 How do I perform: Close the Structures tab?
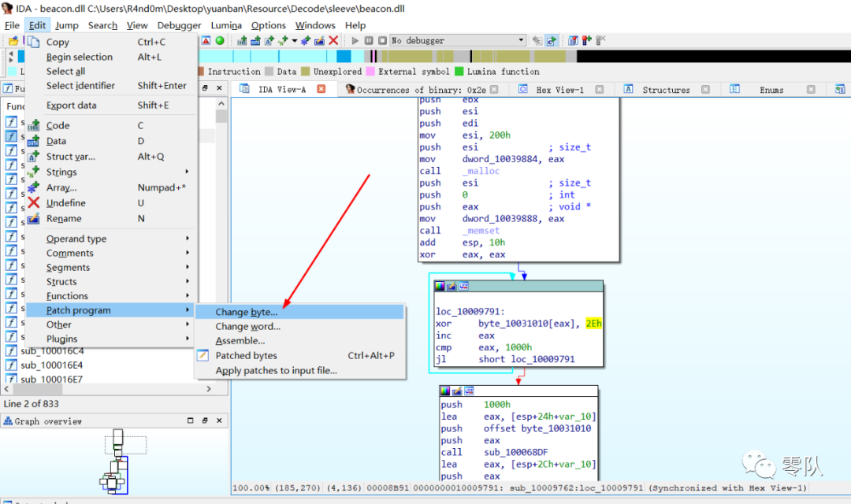705,90
